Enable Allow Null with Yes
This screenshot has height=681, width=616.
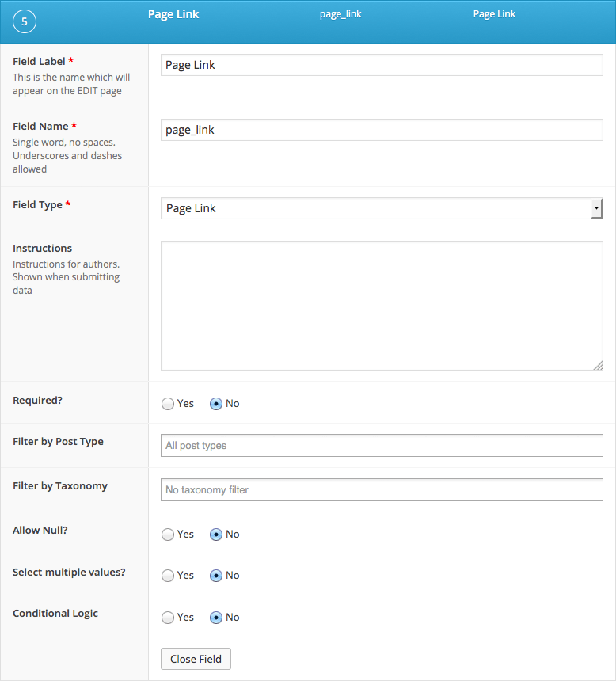coord(168,535)
